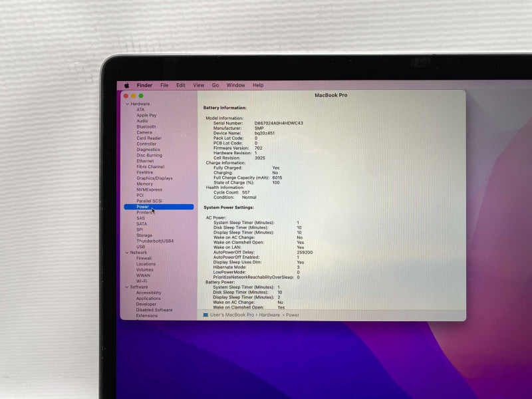Click Hardware in the bottom path bar

point(269,315)
